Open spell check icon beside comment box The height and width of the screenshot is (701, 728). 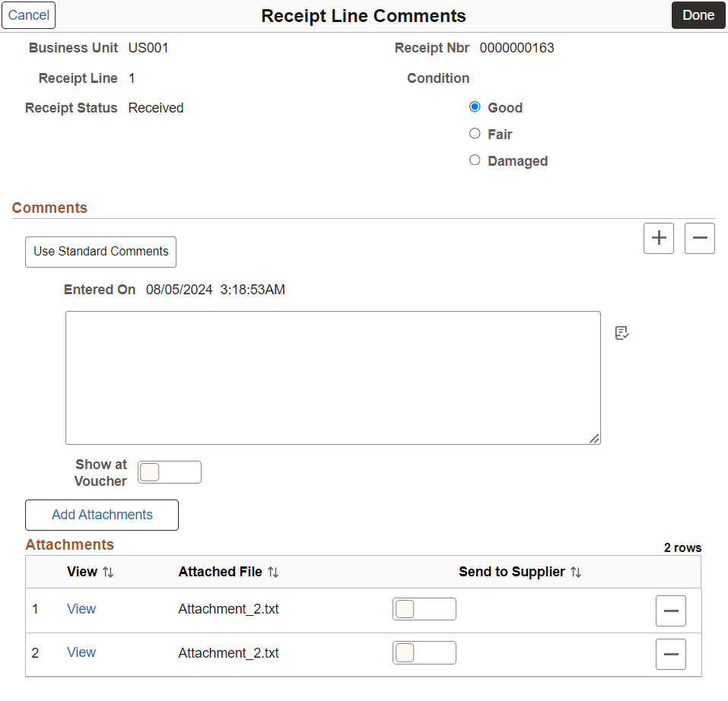(622, 333)
